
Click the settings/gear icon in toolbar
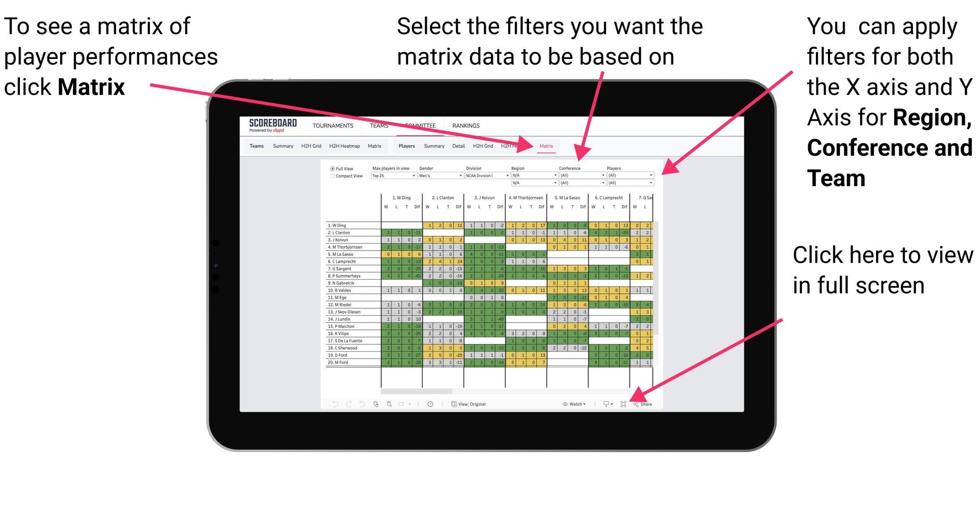click(x=429, y=404)
